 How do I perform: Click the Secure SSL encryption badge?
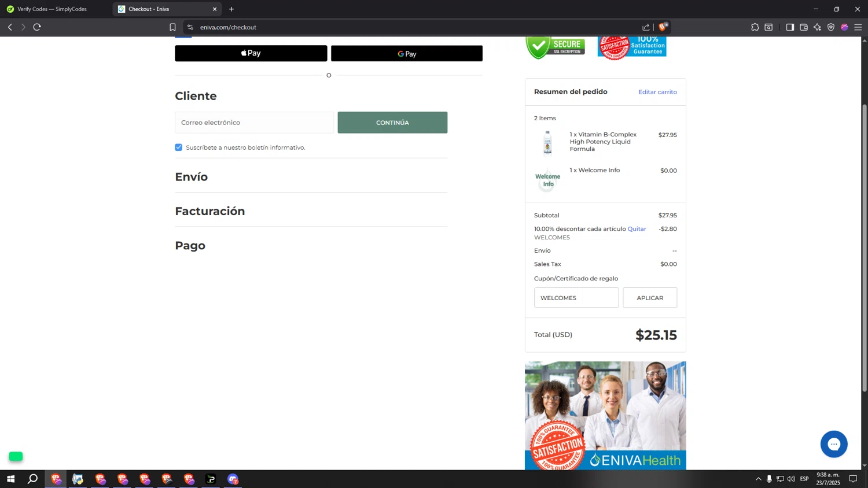pyautogui.click(x=555, y=47)
